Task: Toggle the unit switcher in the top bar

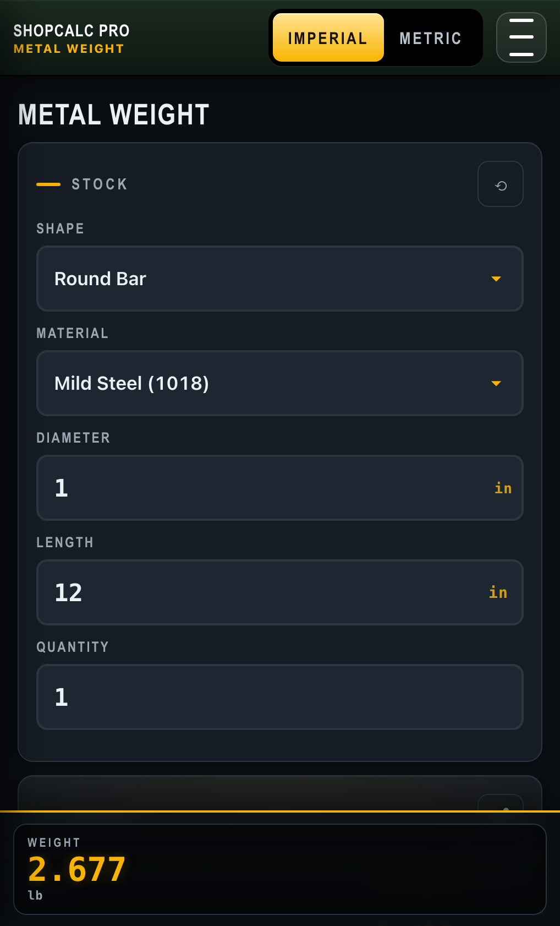Action: (x=376, y=37)
